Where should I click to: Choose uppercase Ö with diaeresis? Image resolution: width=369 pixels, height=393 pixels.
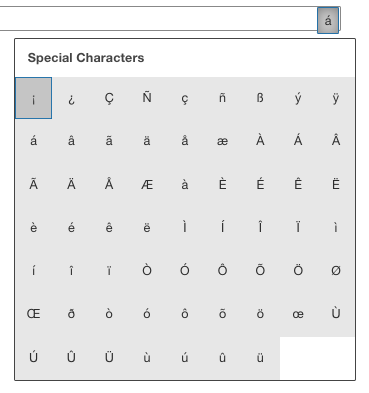tap(298, 271)
